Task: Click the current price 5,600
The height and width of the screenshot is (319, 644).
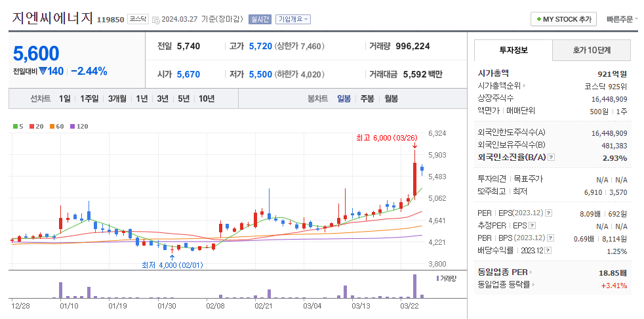Action: 36,53
